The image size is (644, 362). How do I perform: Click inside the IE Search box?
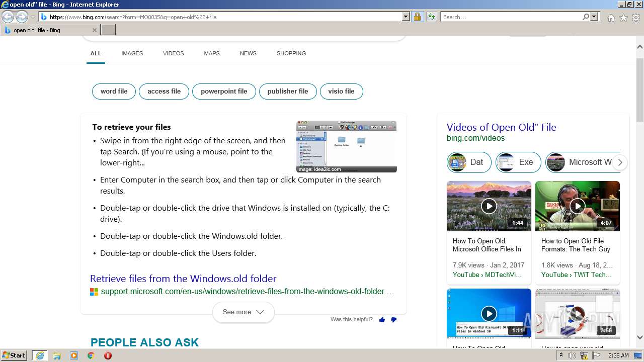click(x=511, y=17)
